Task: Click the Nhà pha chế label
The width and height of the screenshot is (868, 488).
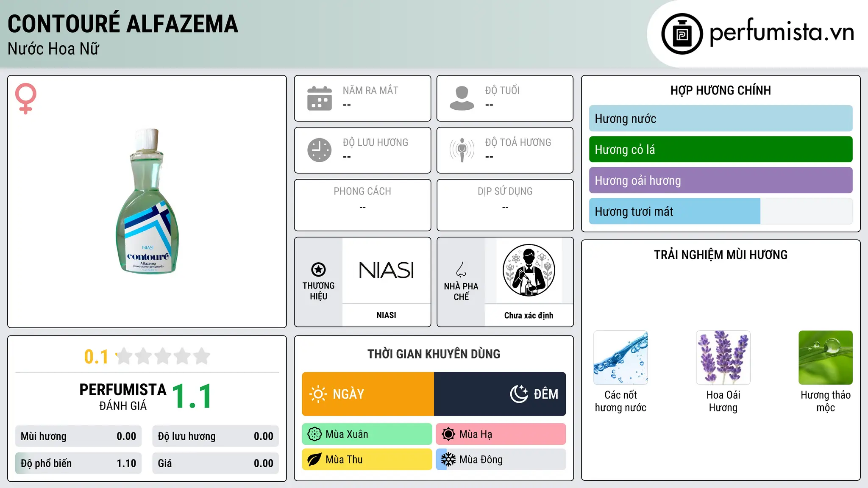Action: click(x=461, y=291)
